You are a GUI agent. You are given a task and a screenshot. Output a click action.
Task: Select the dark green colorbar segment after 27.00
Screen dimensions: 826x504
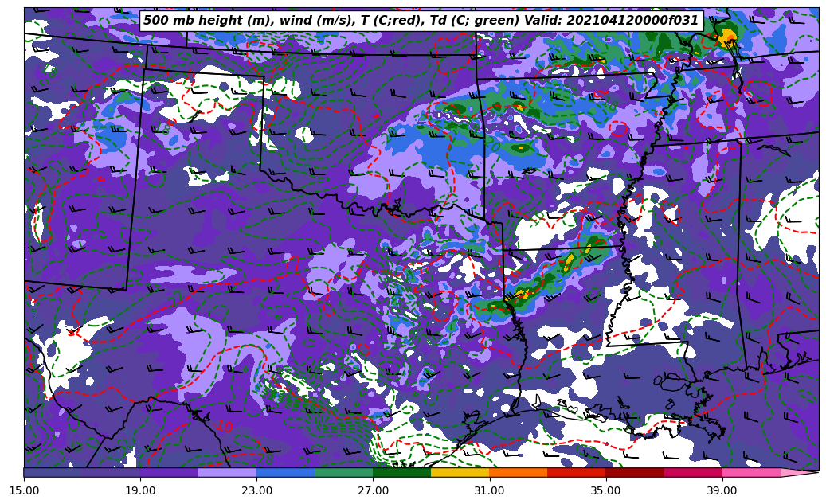pos(402,472)
